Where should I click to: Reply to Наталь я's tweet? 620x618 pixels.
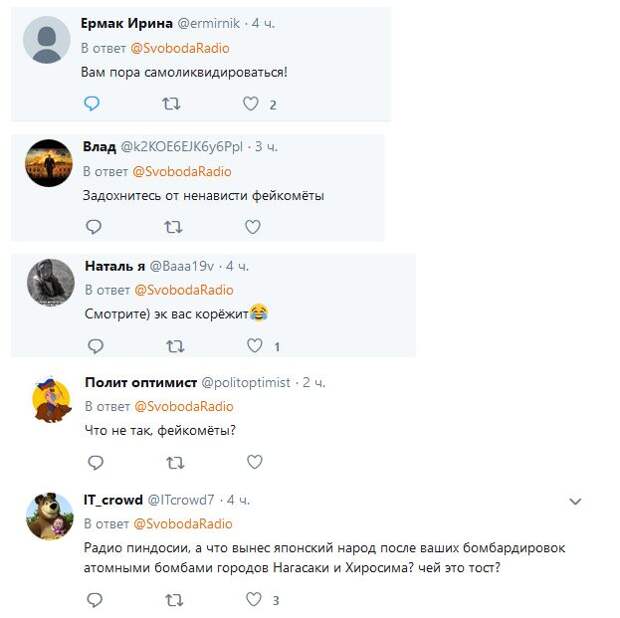pos(96,346)
